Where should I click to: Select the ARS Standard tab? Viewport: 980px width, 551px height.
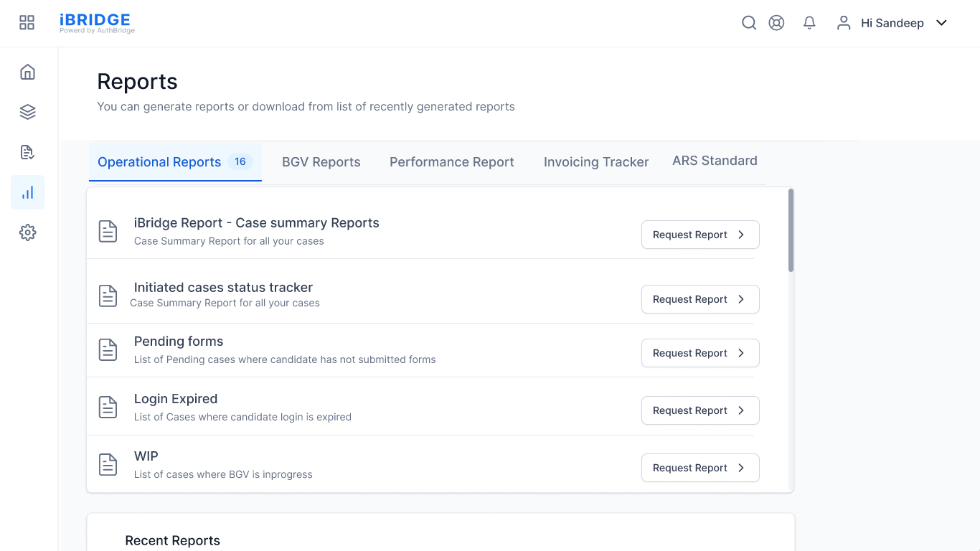click(715, 161)
